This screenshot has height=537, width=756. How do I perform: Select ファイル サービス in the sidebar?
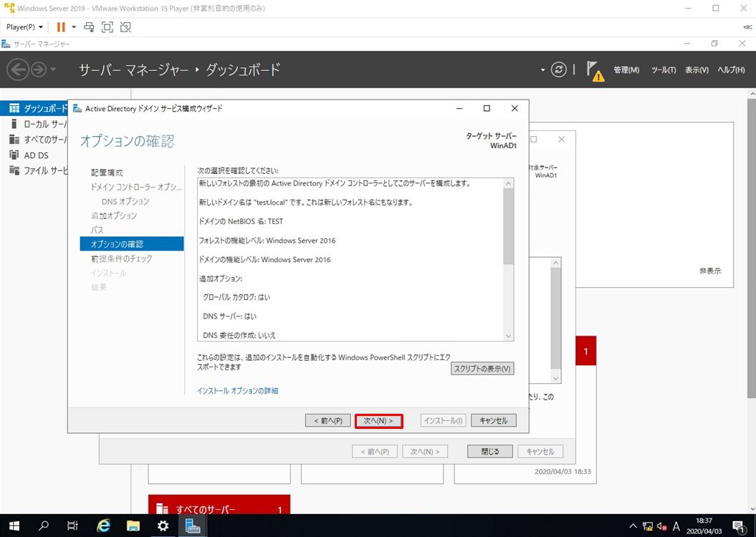(34, 170)
